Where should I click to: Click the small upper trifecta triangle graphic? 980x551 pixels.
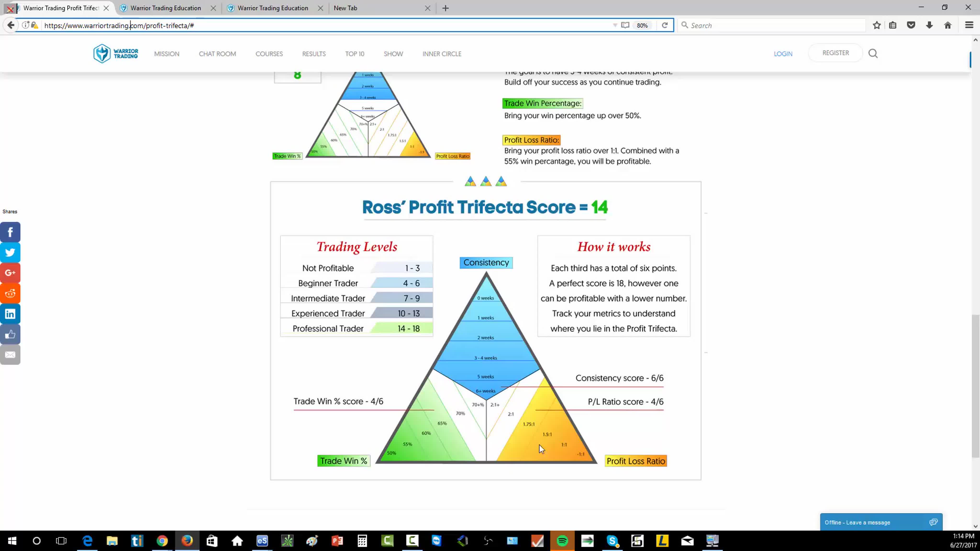point(368,115)
